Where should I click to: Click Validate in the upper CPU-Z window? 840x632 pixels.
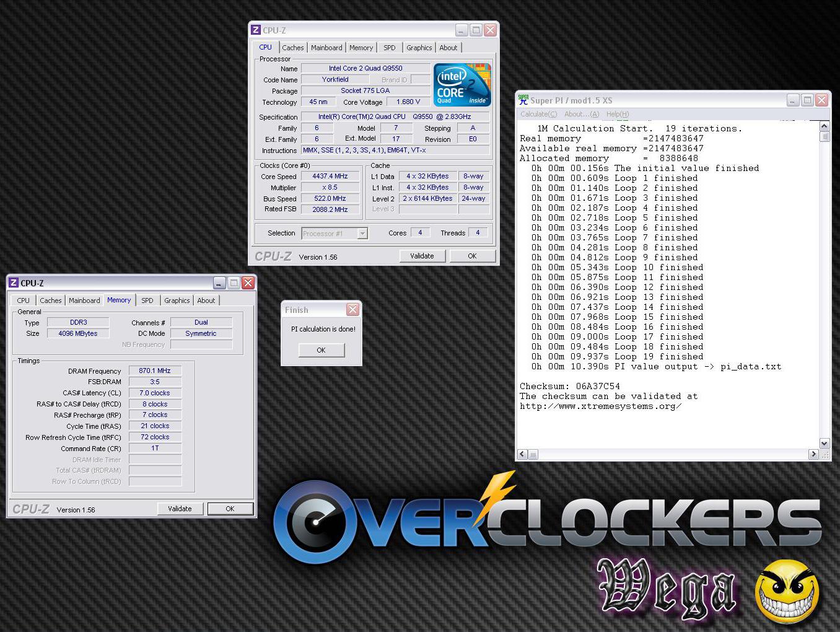click(x=422, y=256)
